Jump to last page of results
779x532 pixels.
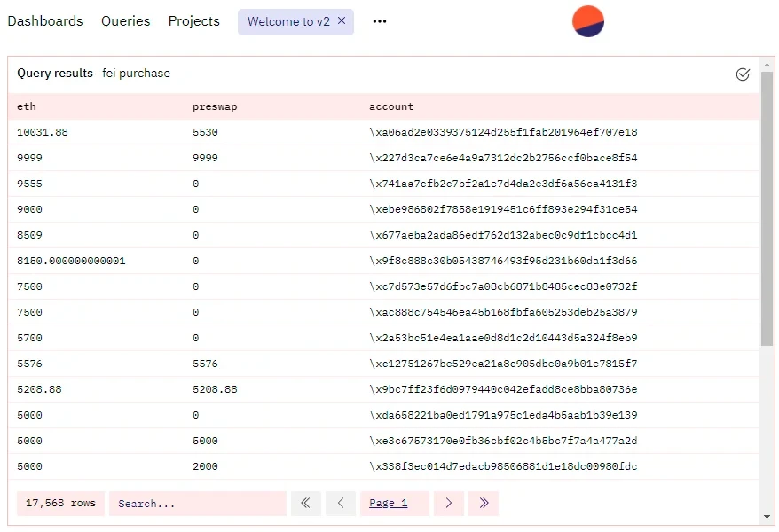point(484,504)
